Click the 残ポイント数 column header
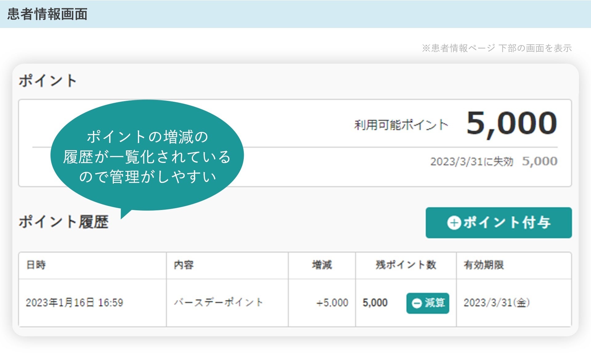Viewport: 591px width, 364px height. [x=406, y=265]
